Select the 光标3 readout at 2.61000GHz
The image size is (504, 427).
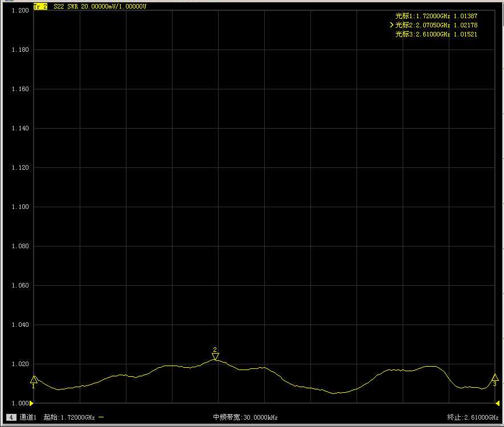pos(436,34)
